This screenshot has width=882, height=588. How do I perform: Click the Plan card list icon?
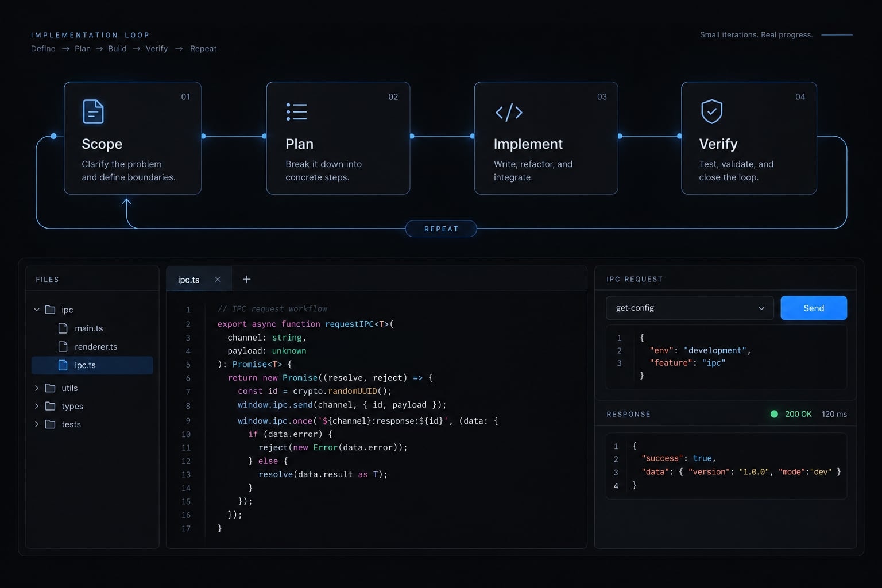296,111
